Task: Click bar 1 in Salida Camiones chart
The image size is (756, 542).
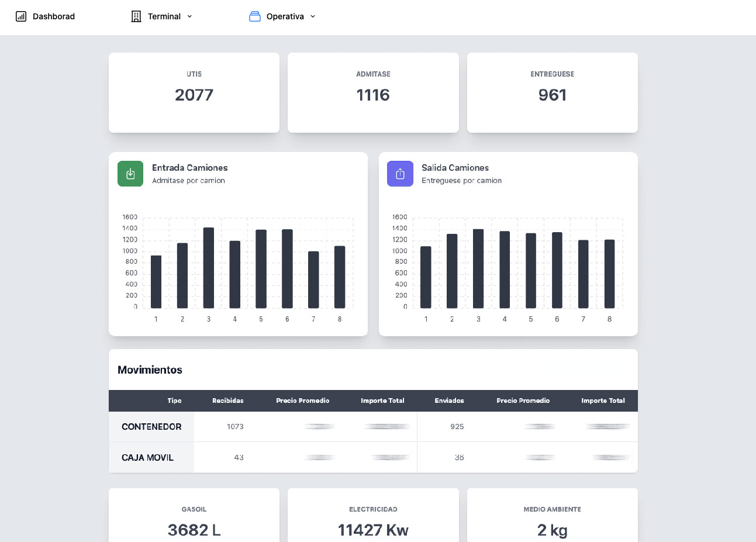Action: click(x=426, y=277)
